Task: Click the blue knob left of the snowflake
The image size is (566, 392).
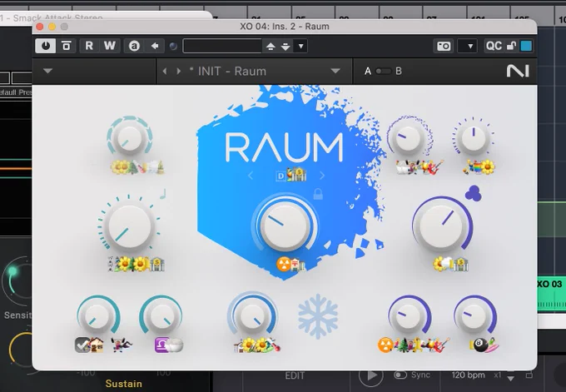Action: coord(252,315)
